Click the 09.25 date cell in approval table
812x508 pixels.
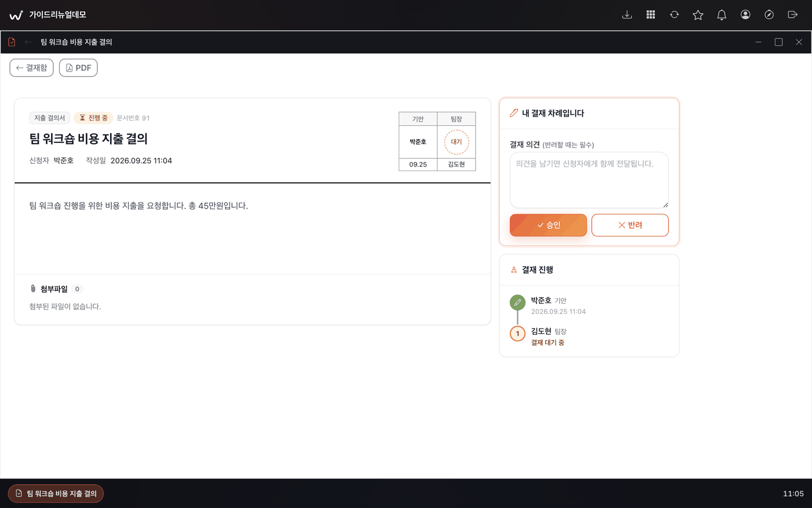pos(418,164)
